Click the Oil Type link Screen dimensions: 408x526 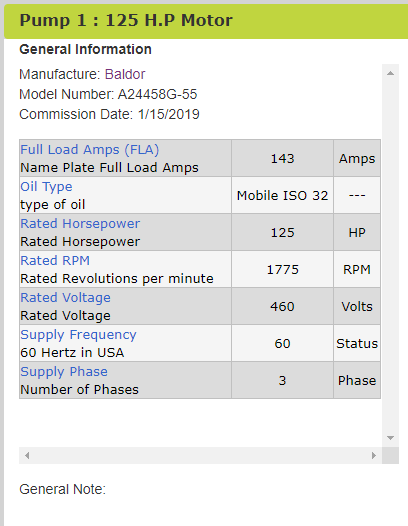pos(46,187)
